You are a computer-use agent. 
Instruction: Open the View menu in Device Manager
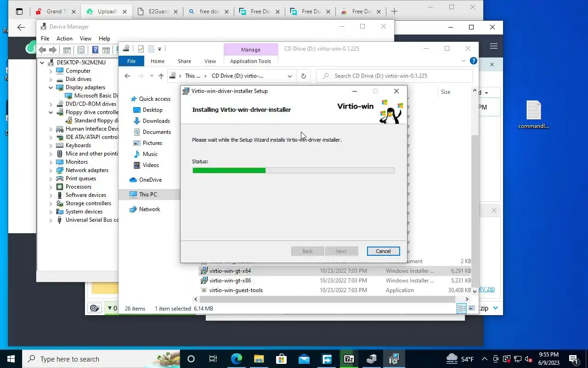(85, 39)
